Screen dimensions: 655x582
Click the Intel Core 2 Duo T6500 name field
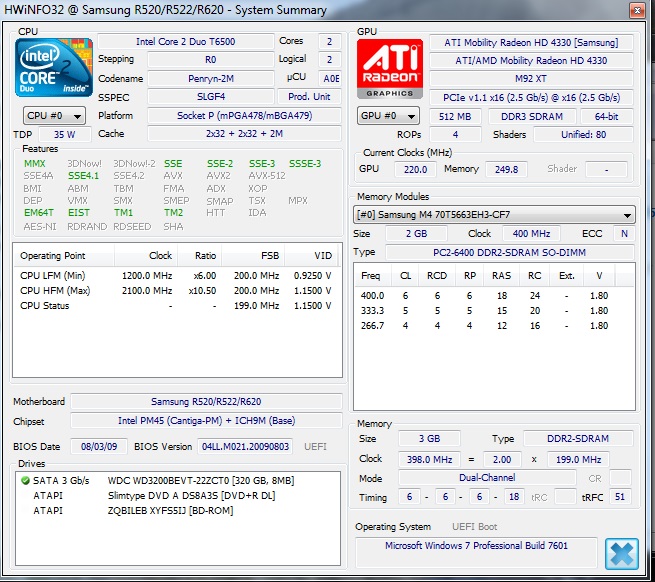pos(185,41)
